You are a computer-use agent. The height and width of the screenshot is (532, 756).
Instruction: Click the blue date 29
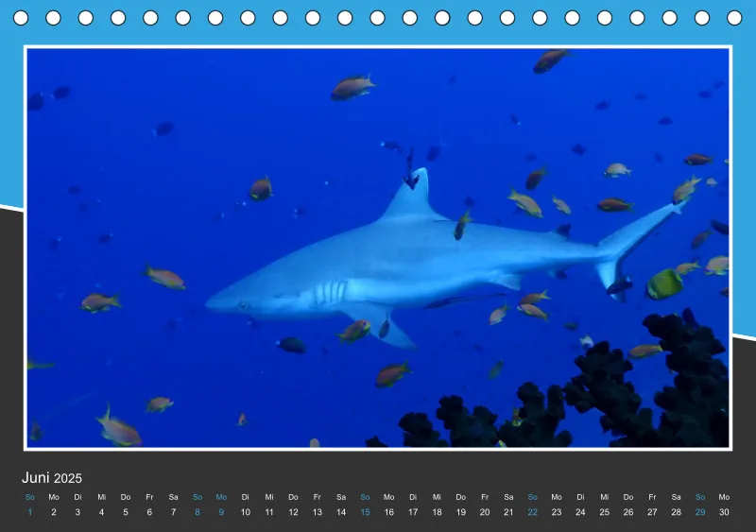coord(700,512)
